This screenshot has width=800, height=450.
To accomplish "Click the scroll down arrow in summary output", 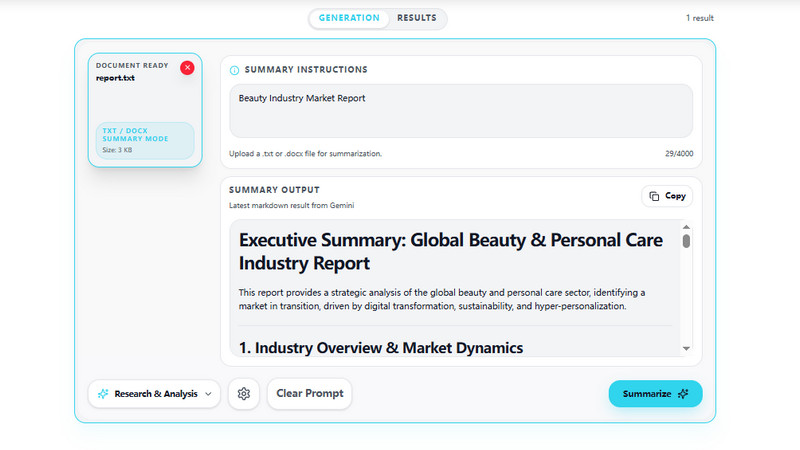I will [686, 348].
